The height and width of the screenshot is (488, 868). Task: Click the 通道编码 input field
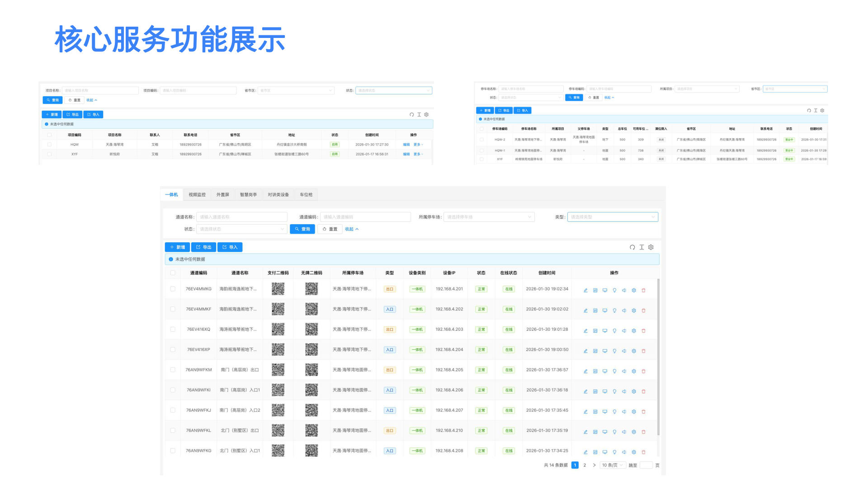(x=365, y=217)
